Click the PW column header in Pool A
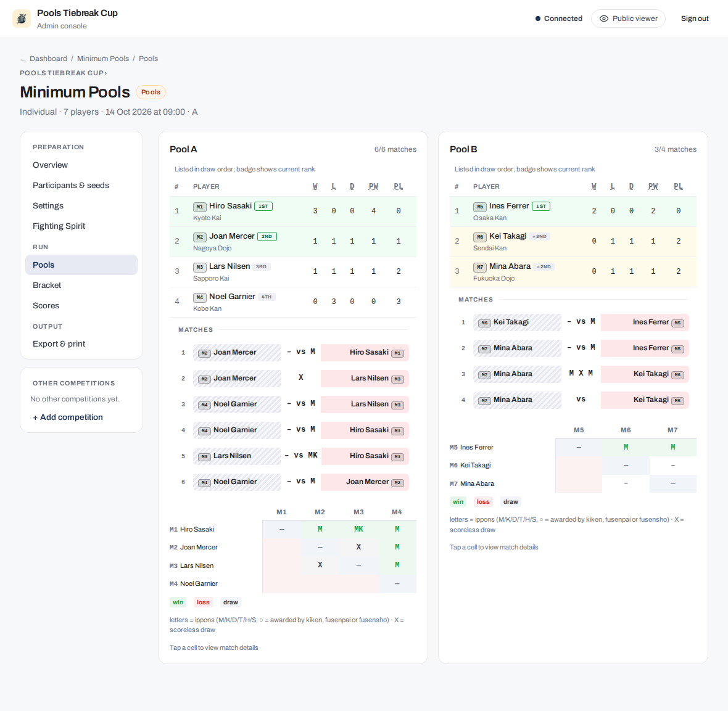 coord(373,186)
